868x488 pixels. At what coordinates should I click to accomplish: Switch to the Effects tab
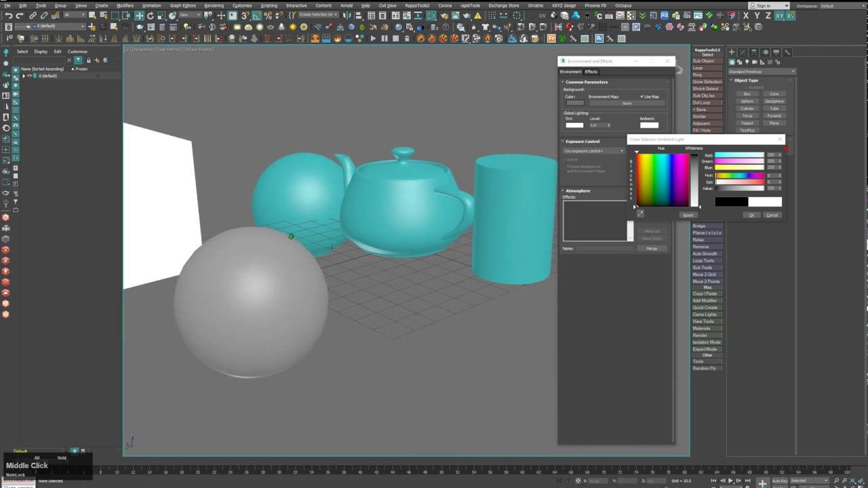click(591, 72)
